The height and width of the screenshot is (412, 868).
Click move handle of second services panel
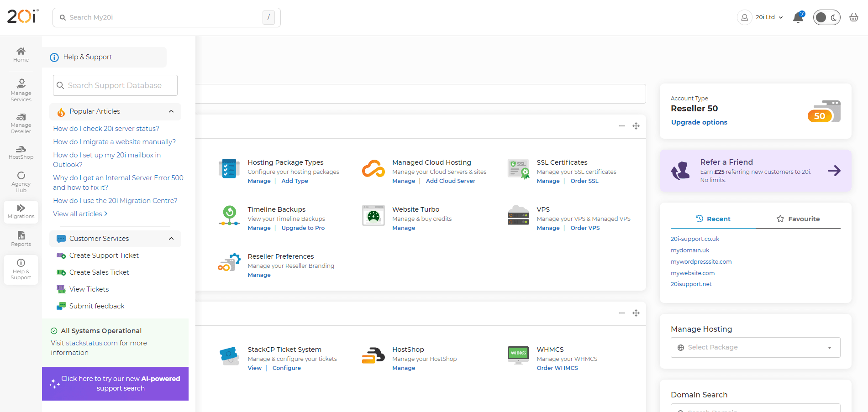tap(636, 313)
